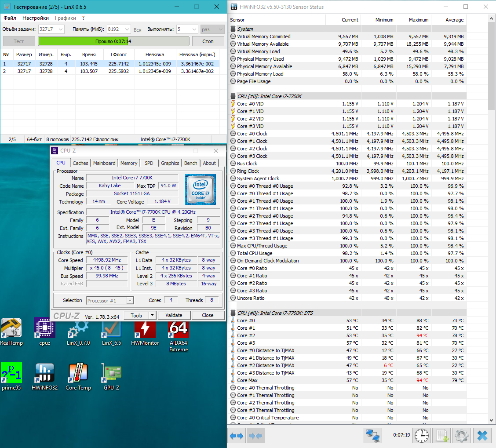Select LinX result row 2
The width and height of the screenshot is (496, 448).
coord(110,71)
